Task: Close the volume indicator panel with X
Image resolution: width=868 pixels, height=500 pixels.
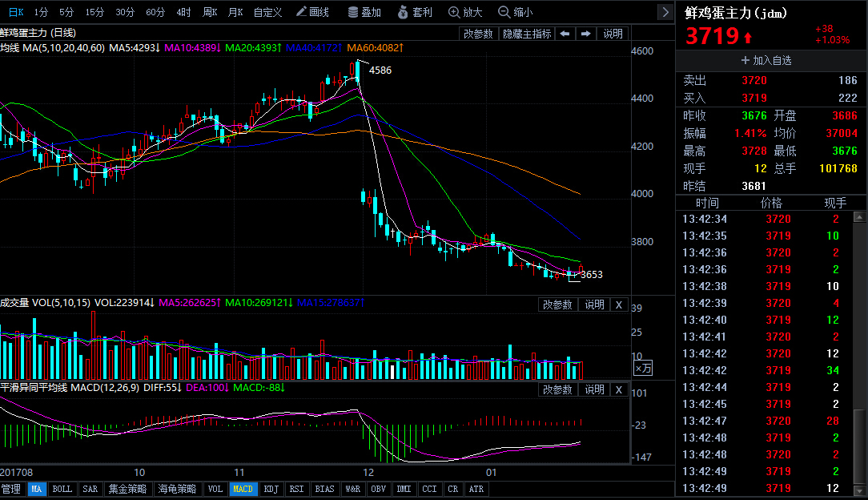Action: coord(618,304)
